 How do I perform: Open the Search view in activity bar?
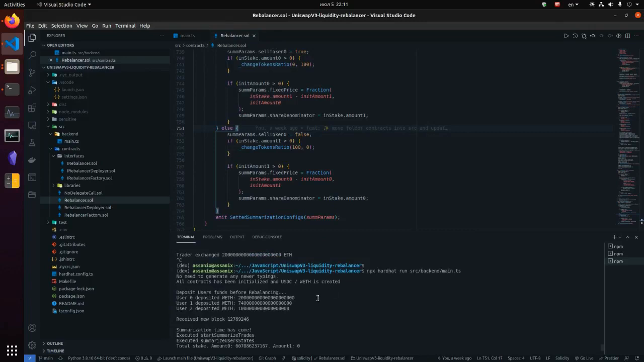click(32, 55)
